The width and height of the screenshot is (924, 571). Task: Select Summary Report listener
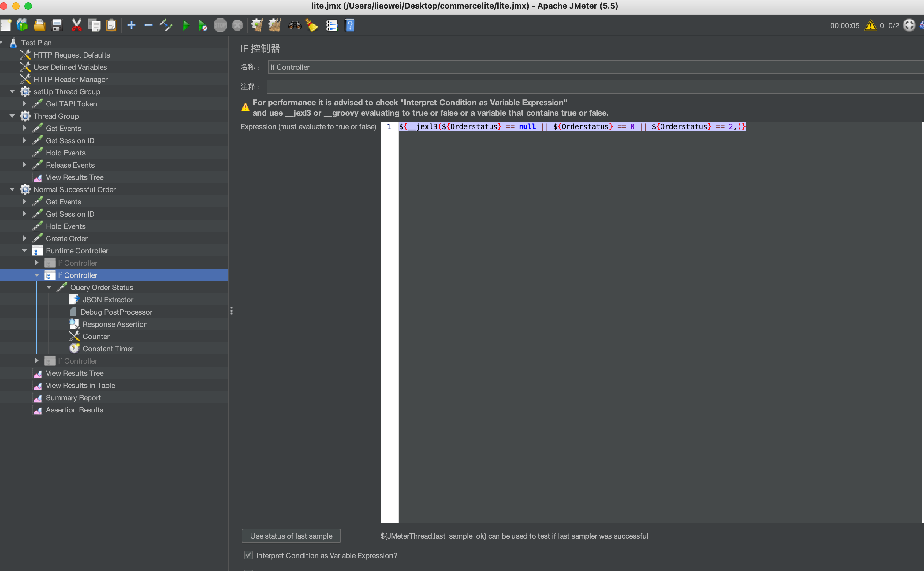point(73,398)
